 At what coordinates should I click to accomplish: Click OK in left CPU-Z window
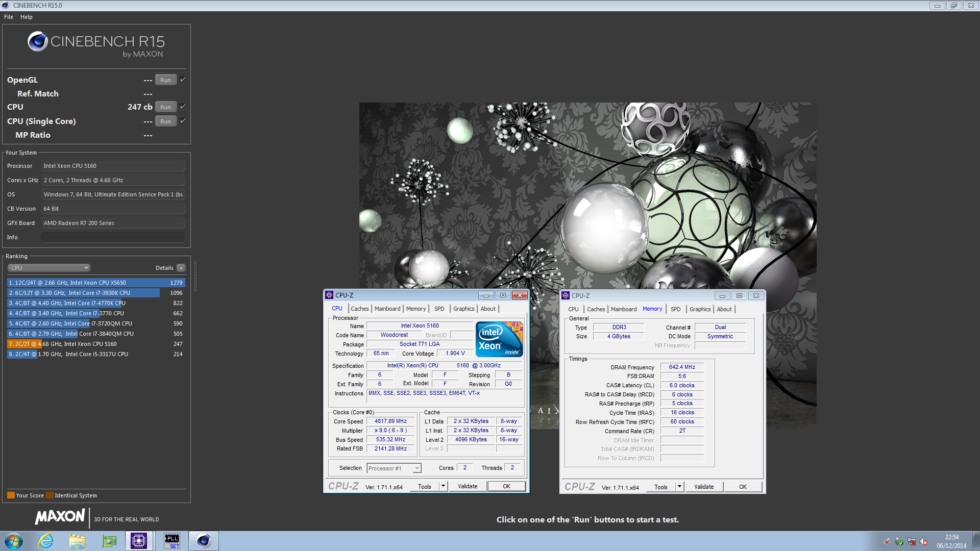(x=506, y=486)
